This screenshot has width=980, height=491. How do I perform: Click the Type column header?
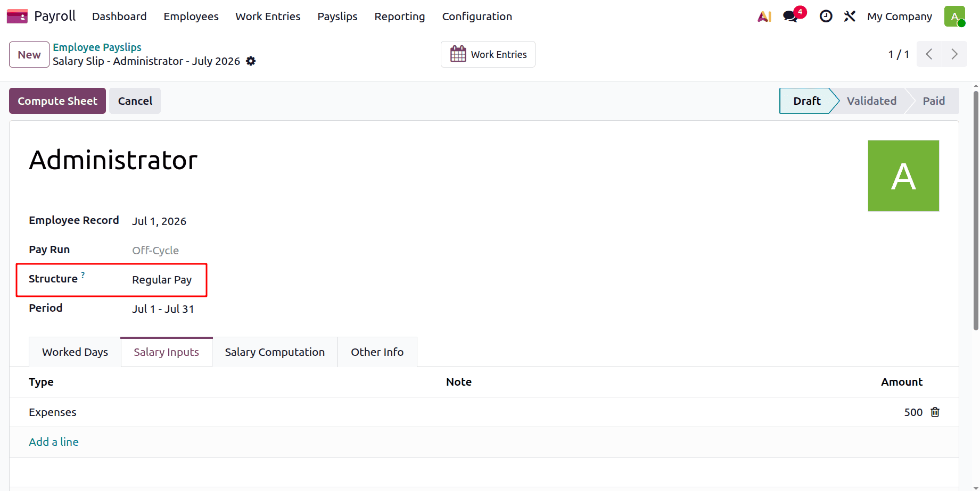pyautogui.click(x=41, y=382)
